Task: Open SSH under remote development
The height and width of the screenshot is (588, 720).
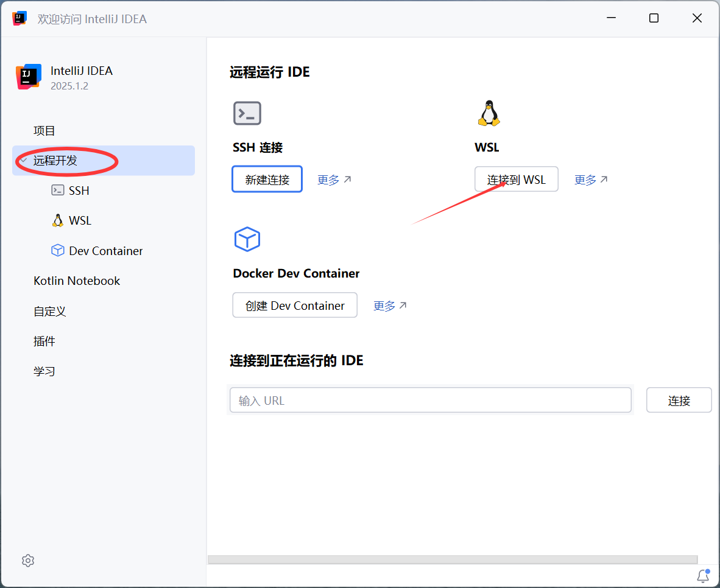Action: [79, 191]
